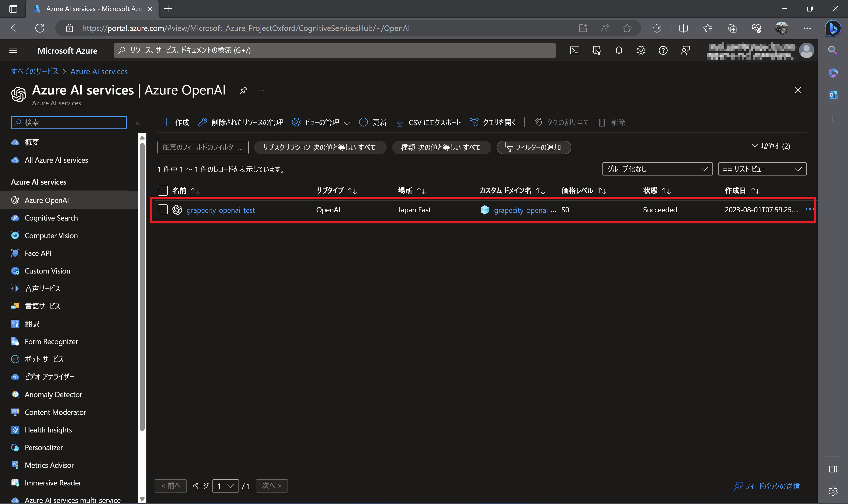Click フィードバックの送信 link
This screenshot has height=504, width=848.
pyautogui.click(x=767, y=486)
